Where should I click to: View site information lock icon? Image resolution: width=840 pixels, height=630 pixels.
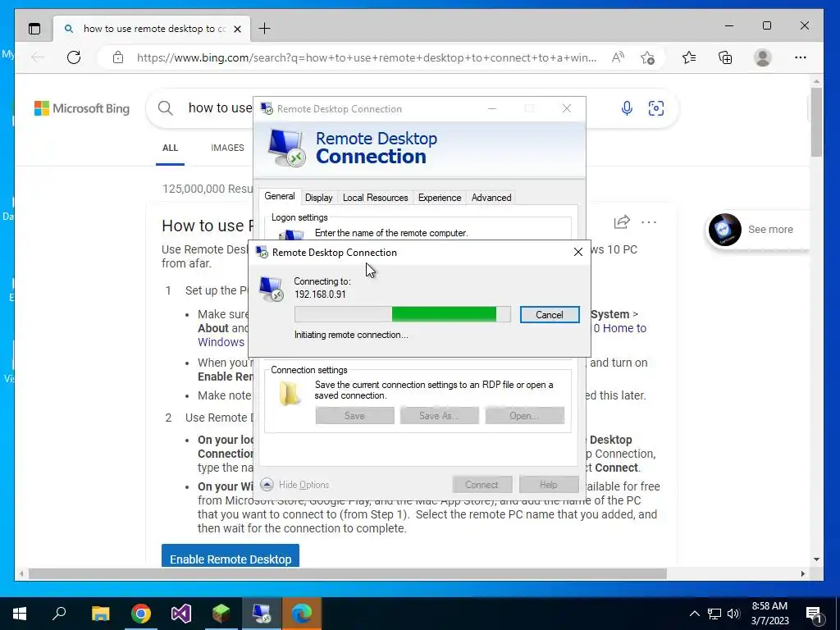[x=118, y=57]
